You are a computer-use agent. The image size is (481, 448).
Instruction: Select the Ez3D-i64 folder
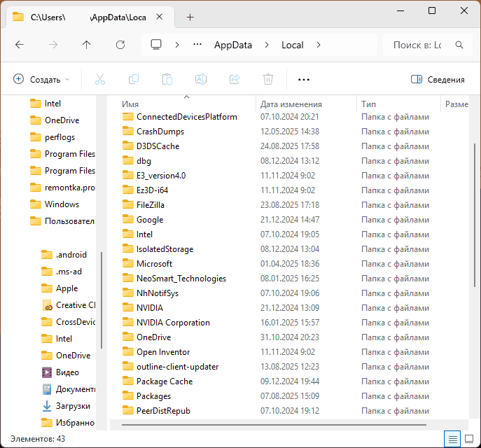[145, 190]
